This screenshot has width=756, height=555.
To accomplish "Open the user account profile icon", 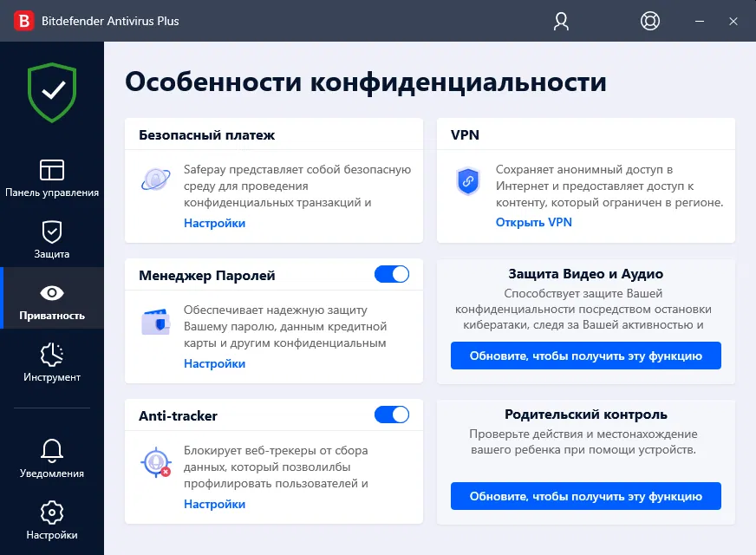I will (561, 21).
